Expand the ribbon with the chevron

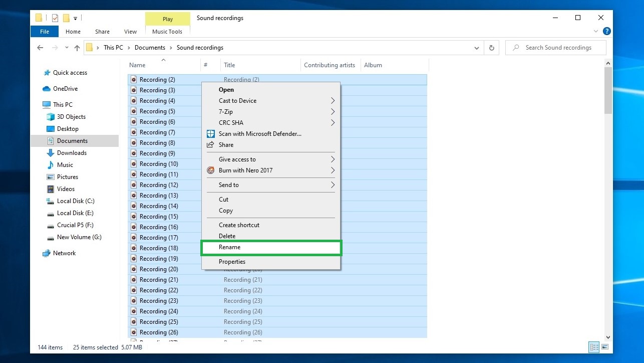coord(596,31)
